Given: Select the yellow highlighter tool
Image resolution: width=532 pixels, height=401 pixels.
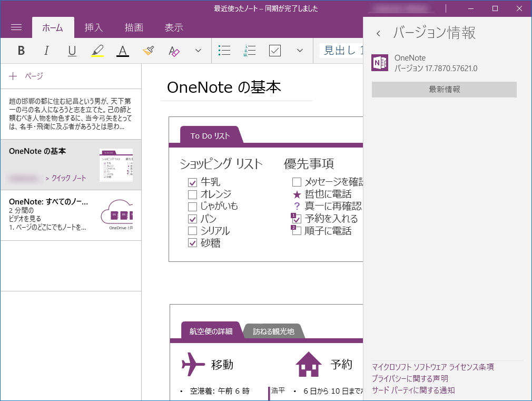Looking at the screenshot, I should click(97, 50).
